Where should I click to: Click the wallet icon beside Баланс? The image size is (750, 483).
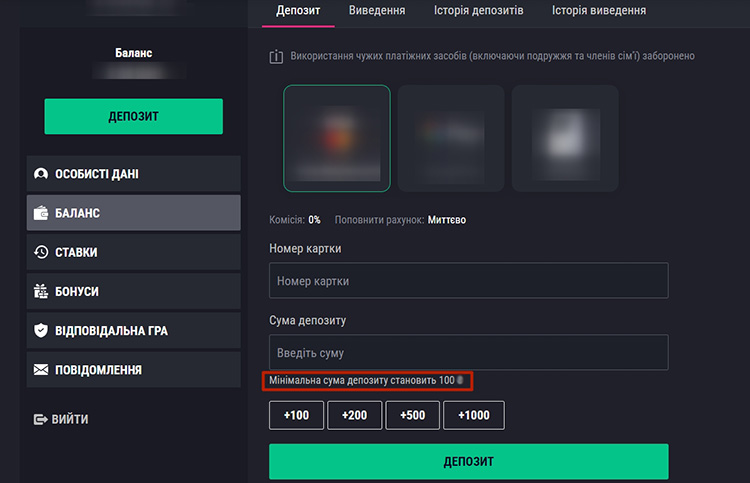(41, 213)
